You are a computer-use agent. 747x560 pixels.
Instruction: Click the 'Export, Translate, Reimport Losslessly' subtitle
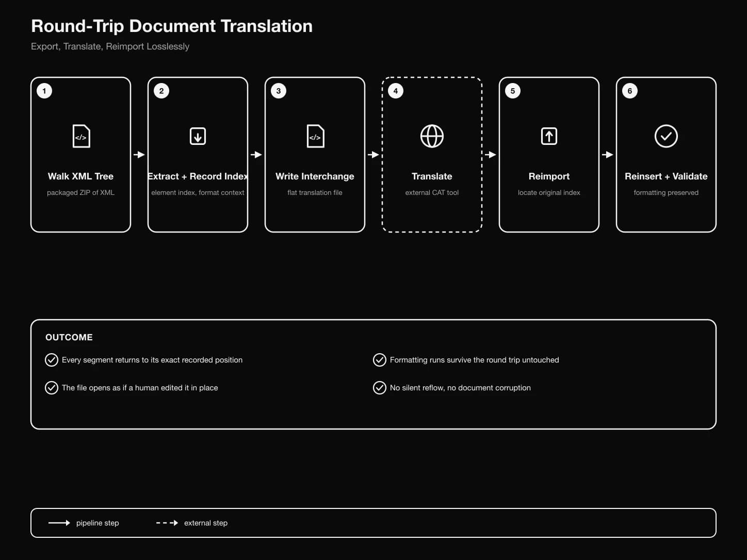click(x=110, y=46)
